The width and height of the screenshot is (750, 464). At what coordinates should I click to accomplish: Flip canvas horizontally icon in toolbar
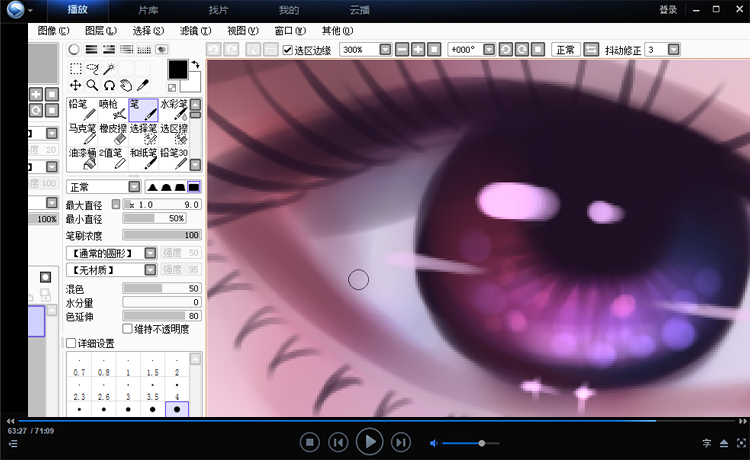pyautogui.click(x=591, y=50)
